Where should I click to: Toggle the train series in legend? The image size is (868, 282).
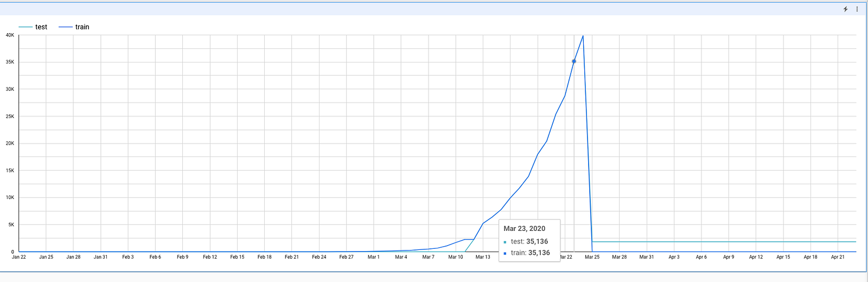tap(74, 27)
